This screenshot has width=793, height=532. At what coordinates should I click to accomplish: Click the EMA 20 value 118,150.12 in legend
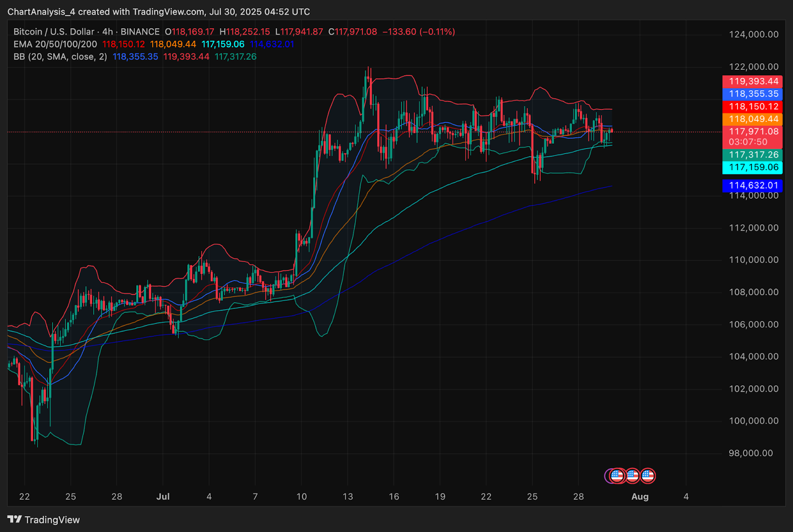[123, 44]
